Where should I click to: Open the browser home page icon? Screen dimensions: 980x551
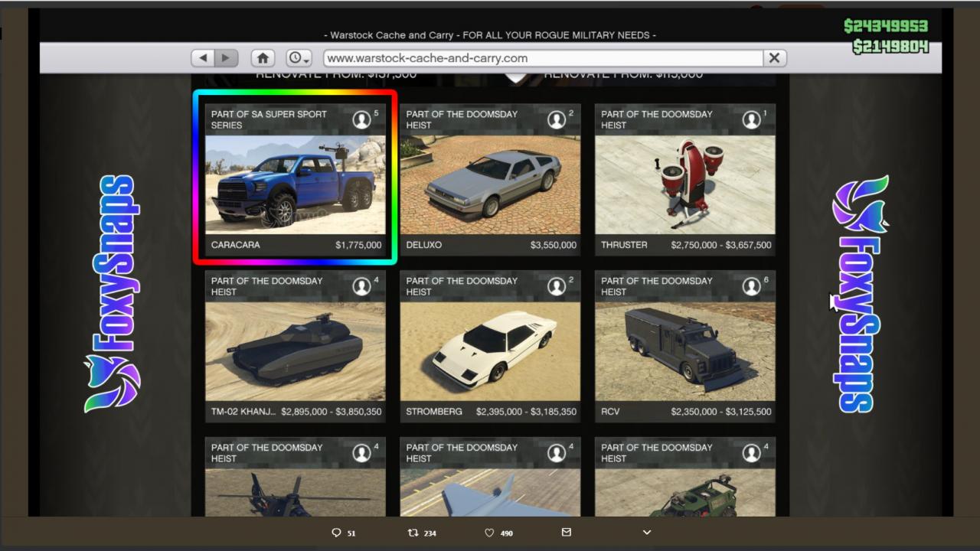(263, 58)
